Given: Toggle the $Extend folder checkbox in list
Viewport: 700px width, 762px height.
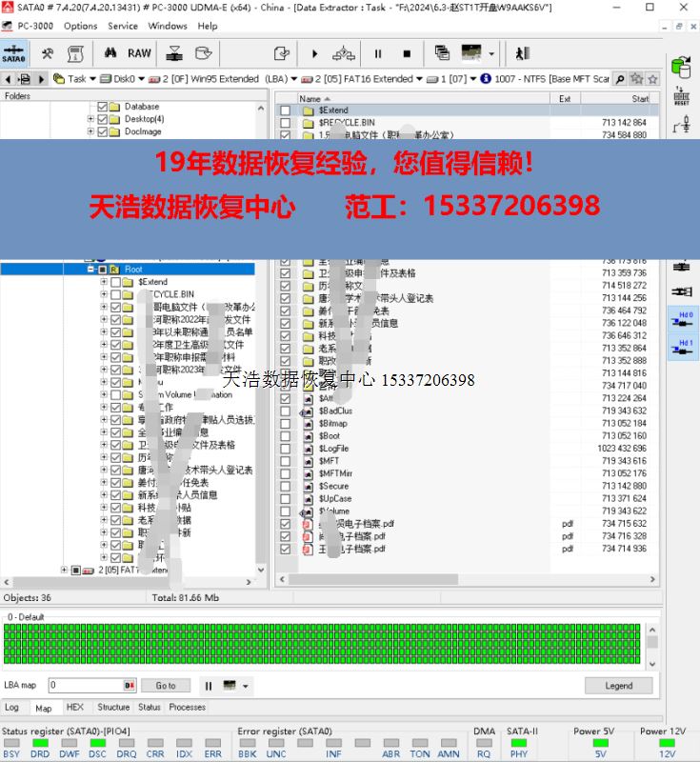Looking at the screenshot, I should coord(285,110).
